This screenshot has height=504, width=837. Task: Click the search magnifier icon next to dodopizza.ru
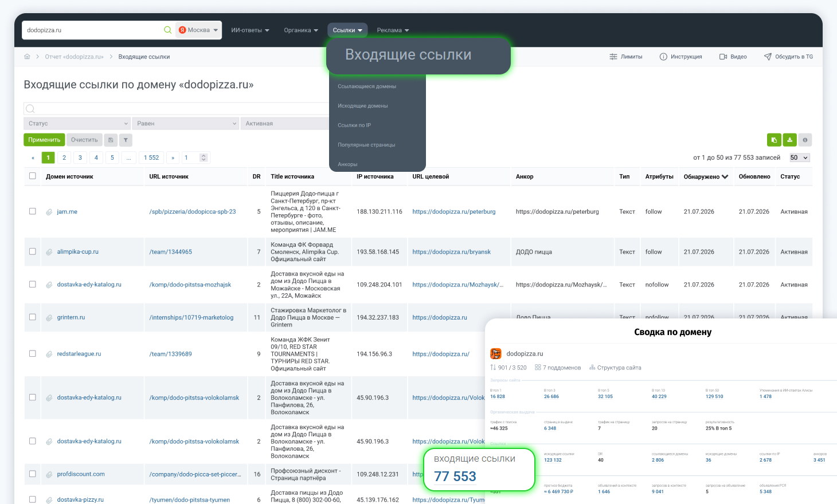[167, 30]
